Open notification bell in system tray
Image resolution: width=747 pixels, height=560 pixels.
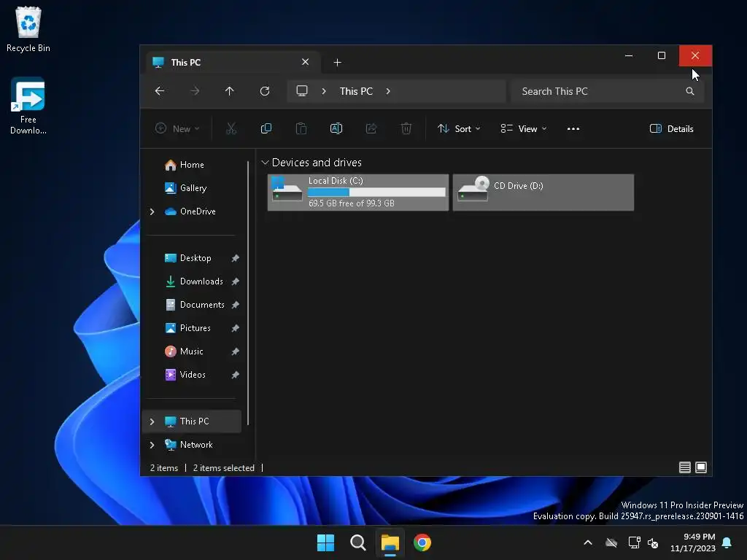pyautogui.click(x=727, y=542)
